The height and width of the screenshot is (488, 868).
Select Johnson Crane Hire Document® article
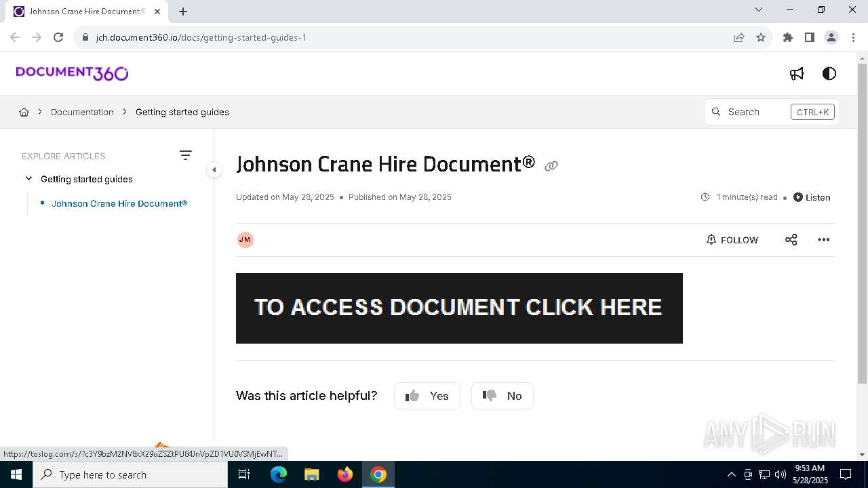click(119, 203)
